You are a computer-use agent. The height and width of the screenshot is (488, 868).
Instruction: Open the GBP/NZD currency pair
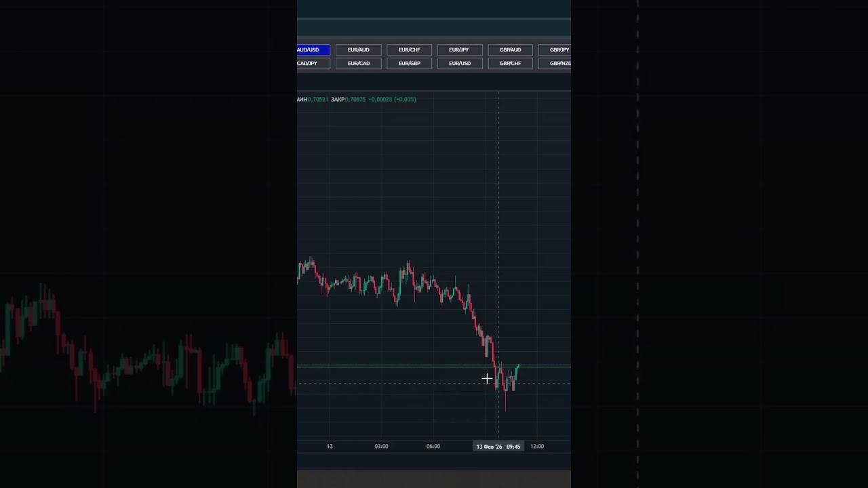555,63
